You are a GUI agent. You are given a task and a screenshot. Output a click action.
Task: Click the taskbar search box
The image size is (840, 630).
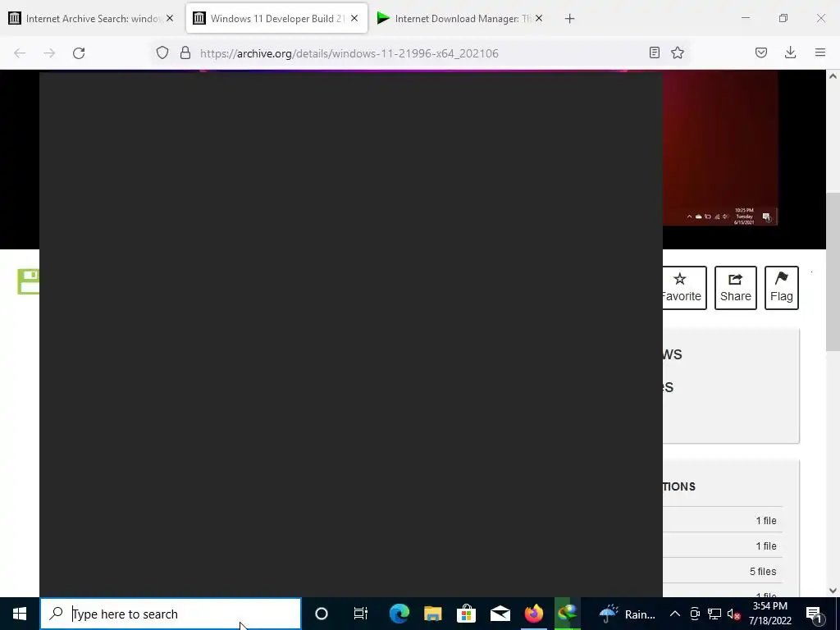171,614
